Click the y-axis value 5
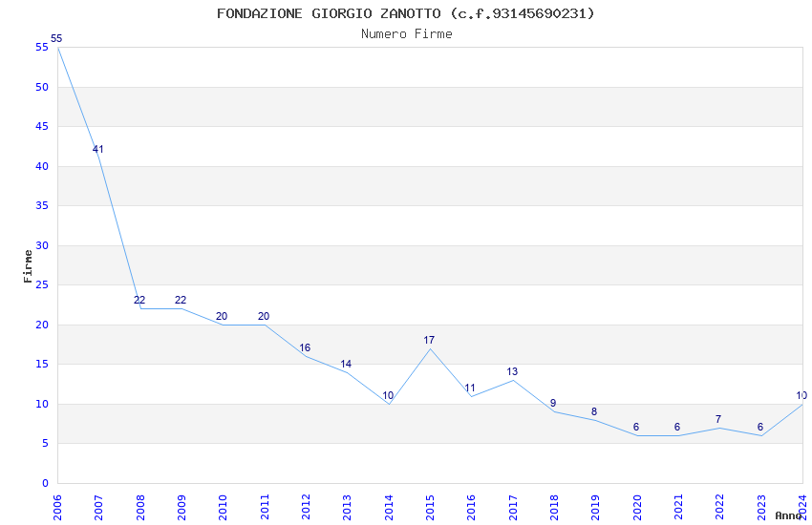This screenshot has height=525, width=812. tap(46, 443)
